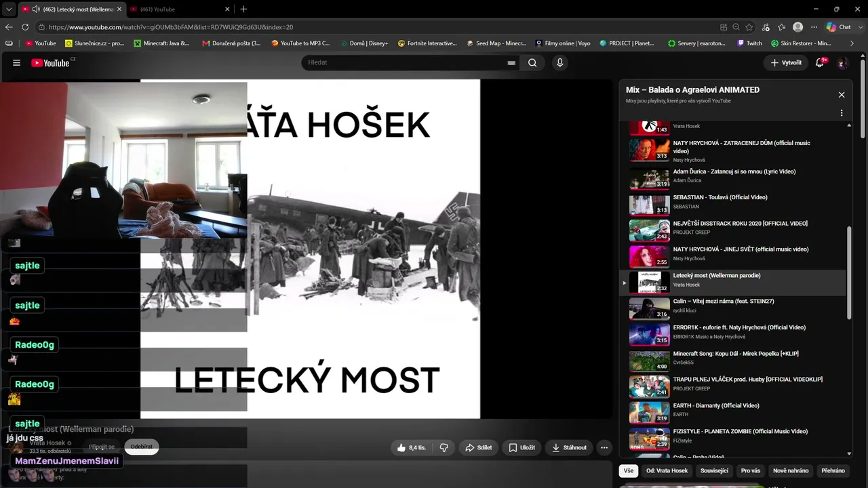Open a new browser tab
The width and height of the screenshot is (868, 488).
243,9
